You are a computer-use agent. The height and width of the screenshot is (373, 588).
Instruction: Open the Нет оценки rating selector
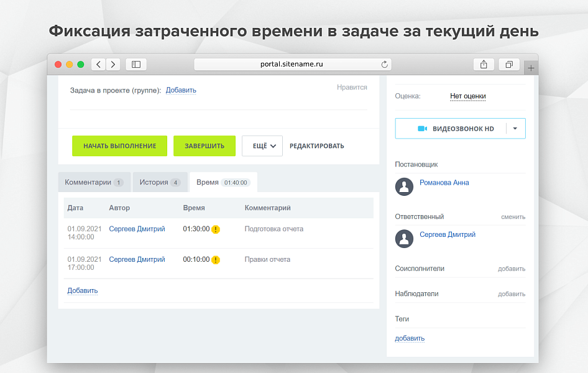point(467,96)
